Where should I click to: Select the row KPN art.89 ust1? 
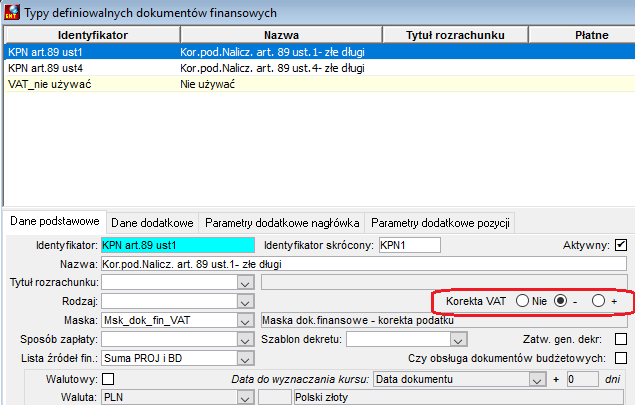coord(320,52)
